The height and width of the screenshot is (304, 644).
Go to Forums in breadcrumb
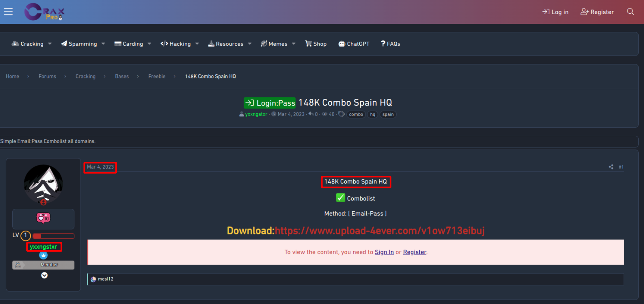coord(47,77)
